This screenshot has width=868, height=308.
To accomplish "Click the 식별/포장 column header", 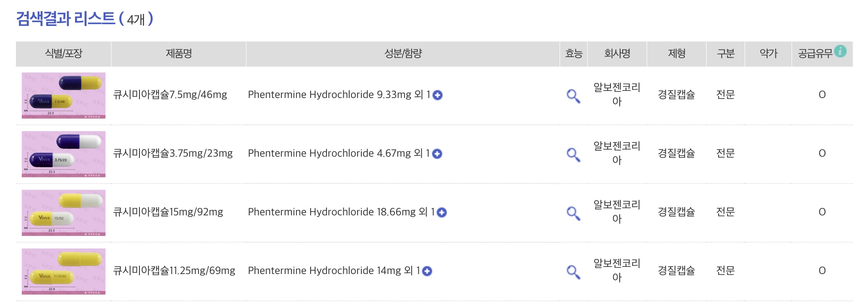I will pos(64,54).
